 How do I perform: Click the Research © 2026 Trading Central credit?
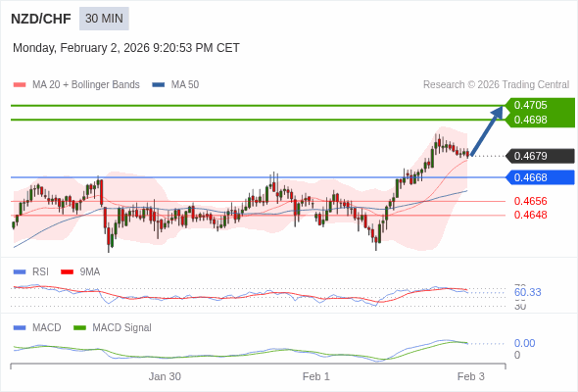tap(496, 85)
